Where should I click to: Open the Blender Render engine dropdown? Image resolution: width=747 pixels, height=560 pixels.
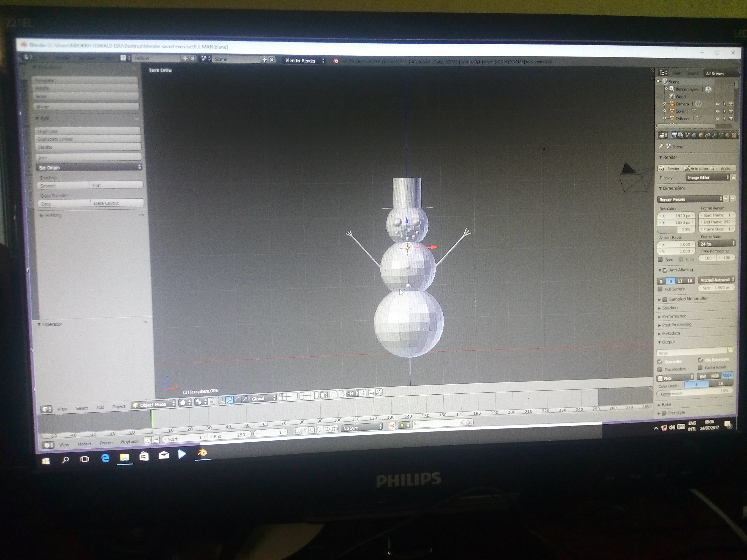click(304, 61)
